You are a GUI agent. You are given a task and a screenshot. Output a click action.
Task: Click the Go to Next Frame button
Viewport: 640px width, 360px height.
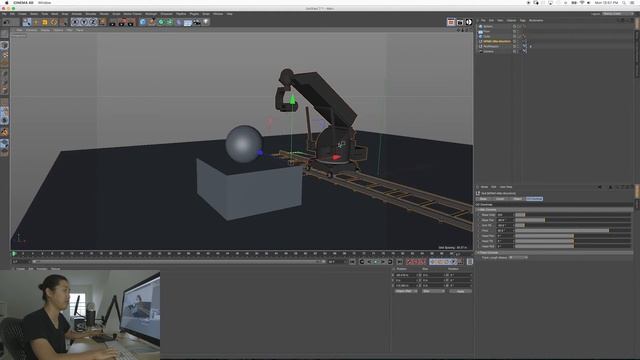(x=383, y=262)
